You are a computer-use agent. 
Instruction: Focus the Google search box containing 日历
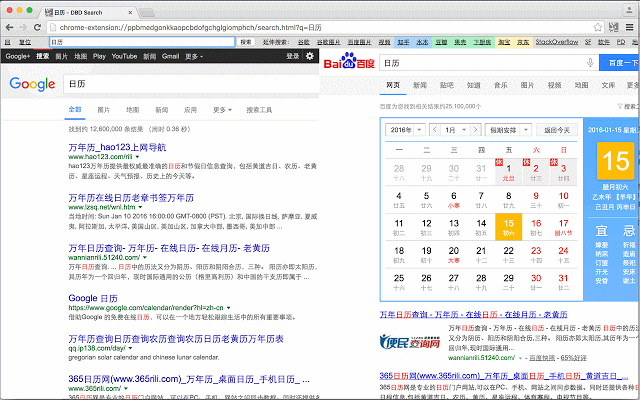(x=191, y=84)
